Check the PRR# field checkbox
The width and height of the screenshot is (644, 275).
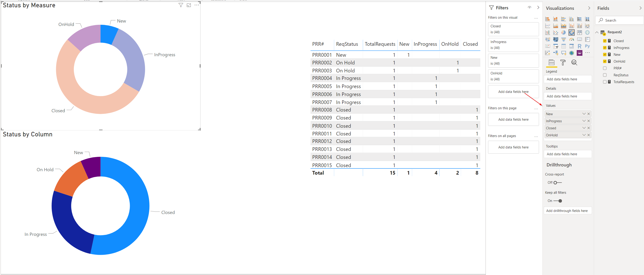[605, 68]
